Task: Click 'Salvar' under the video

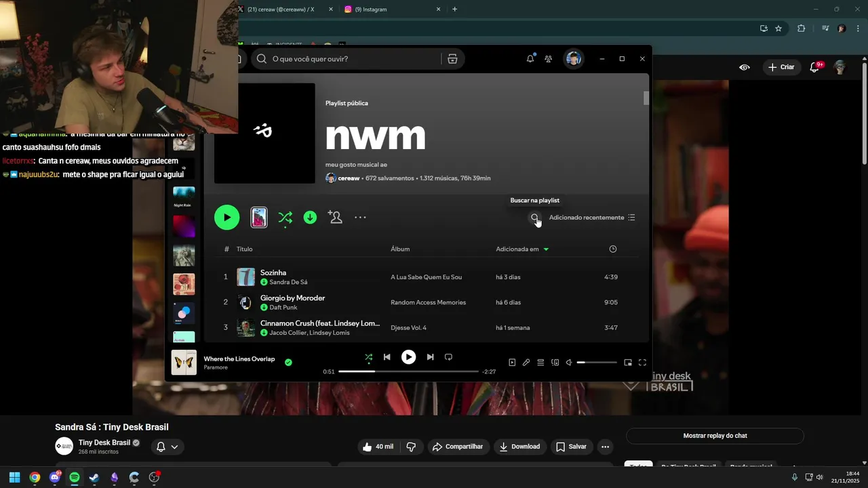Action: coord(571,447)
